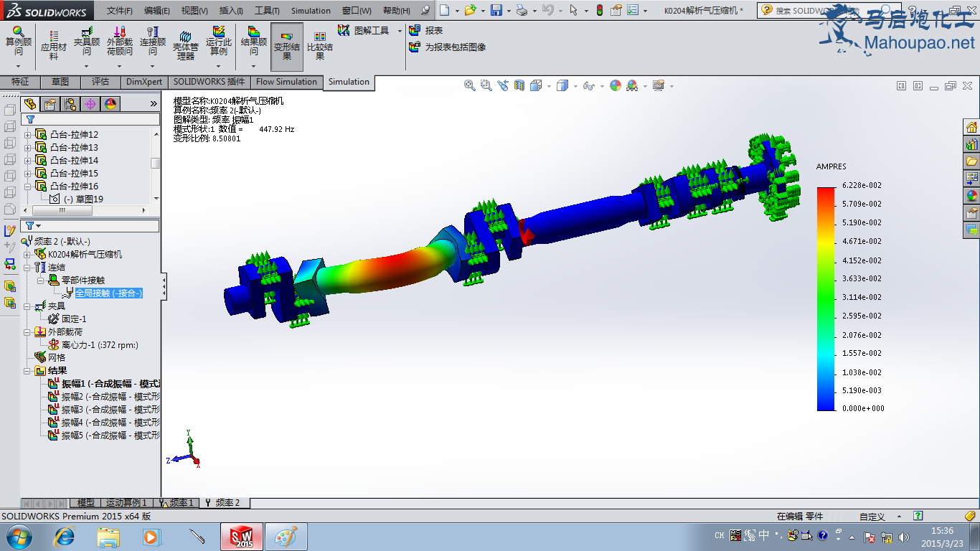Select the ConfigurationManager tab icon
This screenshot has height=551, width=980.
(70, 104)
